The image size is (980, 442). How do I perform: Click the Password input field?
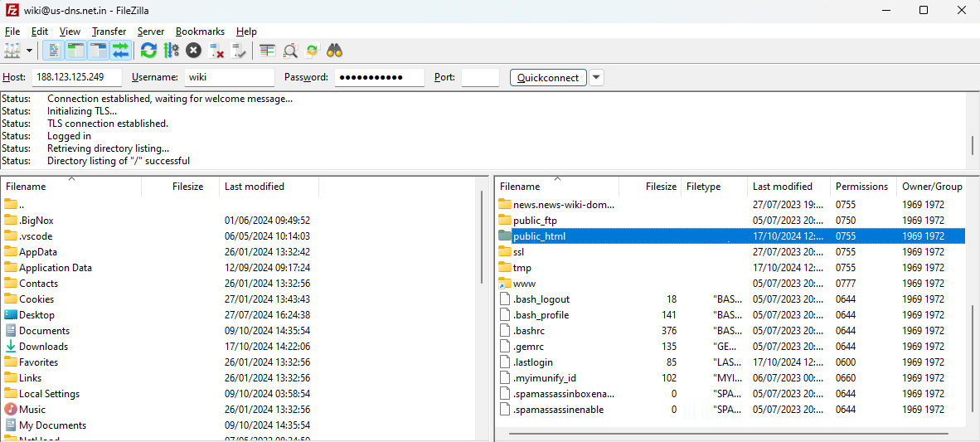tap(380, 77)
